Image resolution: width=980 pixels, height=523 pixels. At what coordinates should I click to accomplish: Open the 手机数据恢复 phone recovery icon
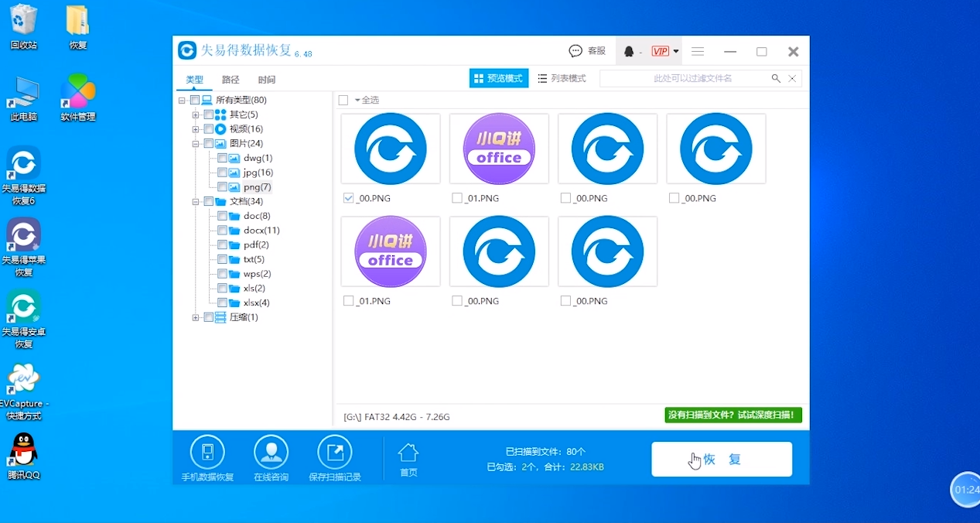pyautogui.click(x=207, y=453)
